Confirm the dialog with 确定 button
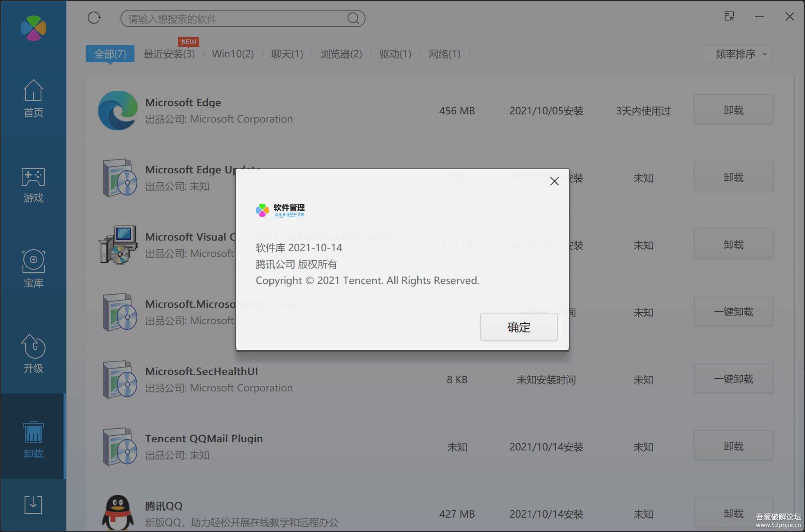This screenshot has width=805, height=532. (518, 327)
